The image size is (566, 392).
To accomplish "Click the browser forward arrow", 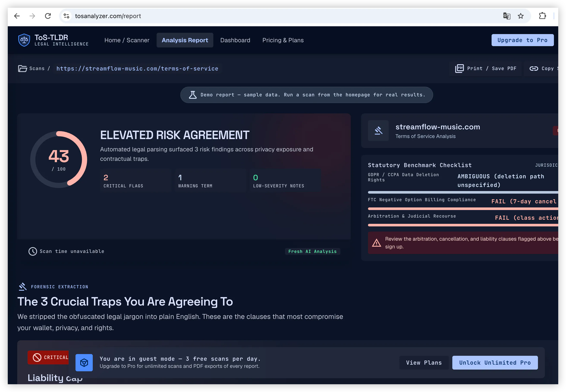I will pyautogui.click(x=32, y=16).
